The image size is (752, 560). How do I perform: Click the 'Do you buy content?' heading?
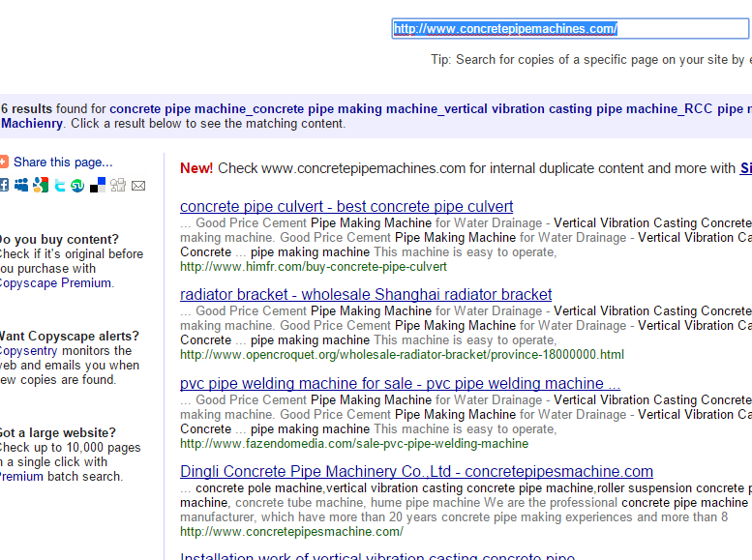pos(59,239)
